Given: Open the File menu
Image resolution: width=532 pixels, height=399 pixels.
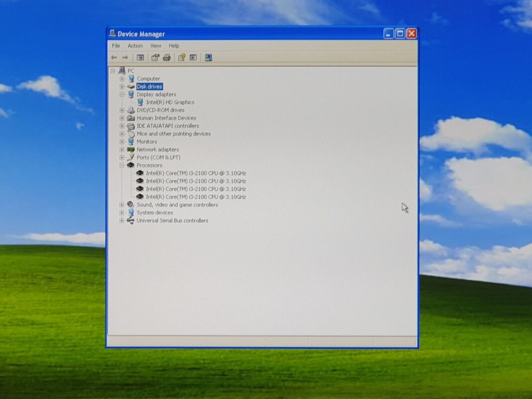Looking at the screenshot, I should (116, 46).
